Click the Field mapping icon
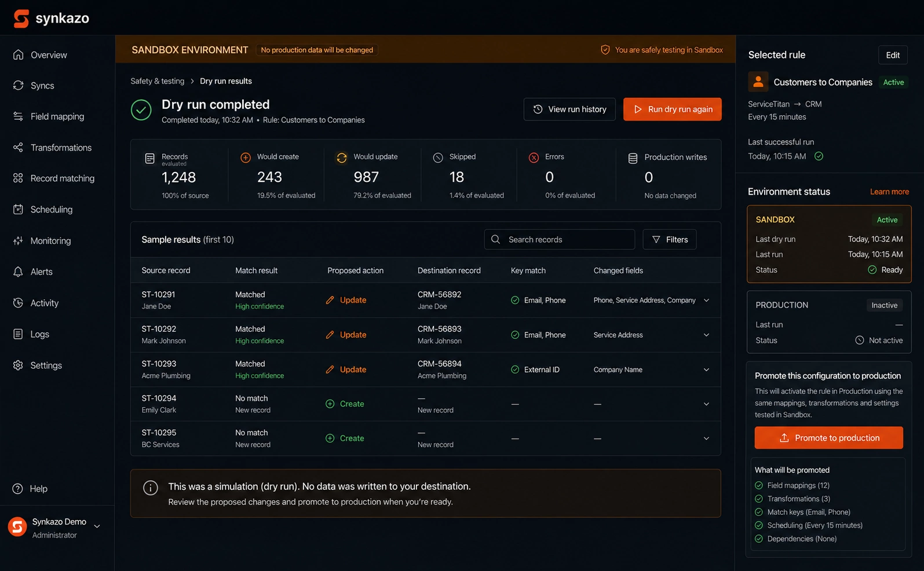This screenshot has width=924, height=571. (19, 116)
